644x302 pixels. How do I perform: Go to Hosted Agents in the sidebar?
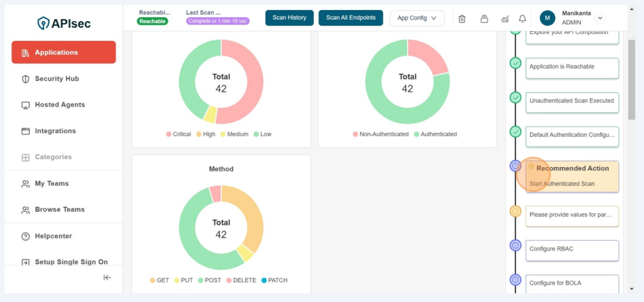tap(60, 105)
